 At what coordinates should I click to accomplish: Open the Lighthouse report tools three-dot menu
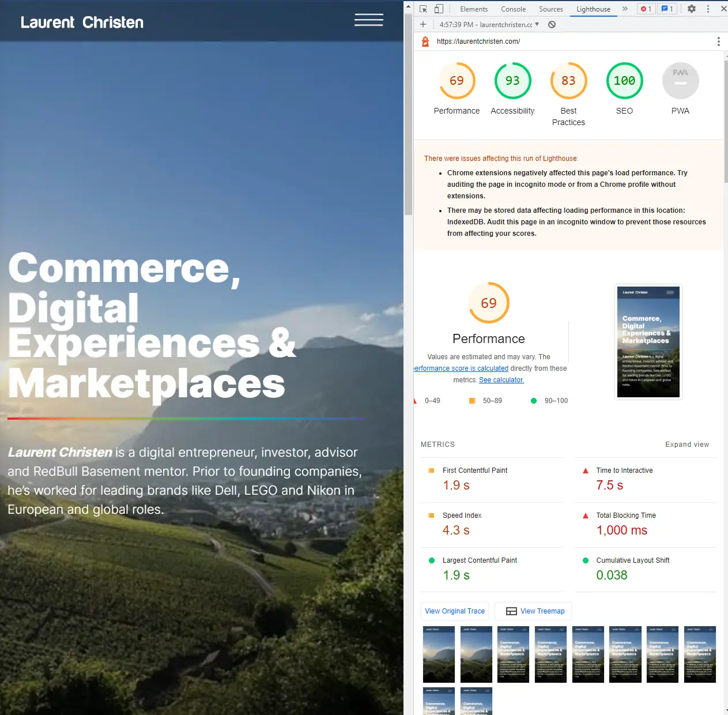click(718, 42)
